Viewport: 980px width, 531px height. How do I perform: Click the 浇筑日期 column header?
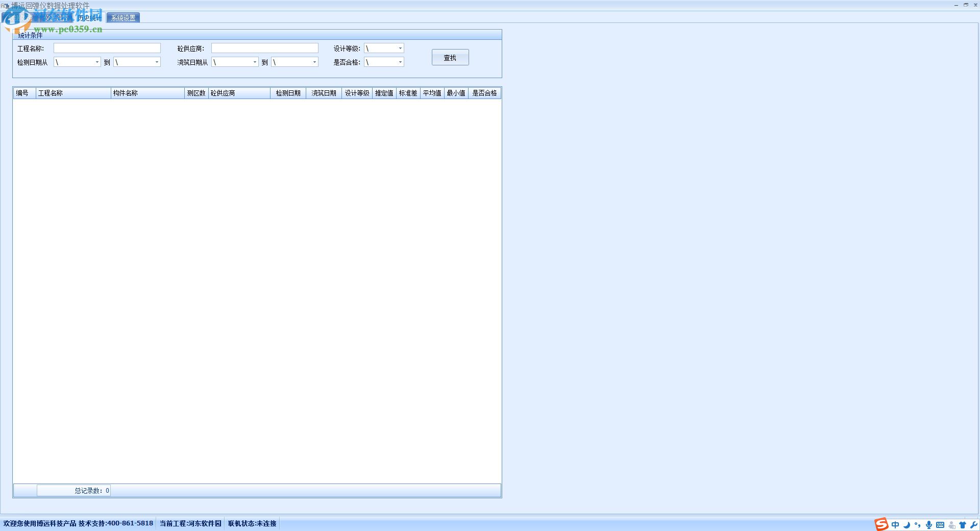(324, 93)
